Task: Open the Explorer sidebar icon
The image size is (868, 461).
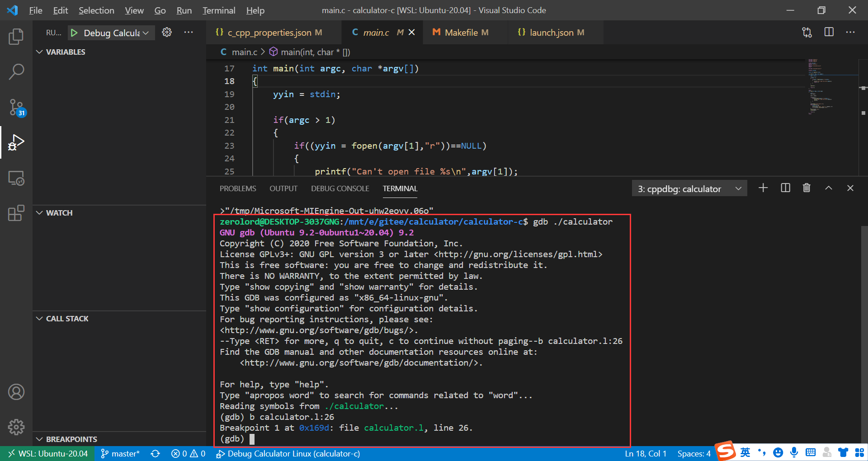Action: point(16,37)
